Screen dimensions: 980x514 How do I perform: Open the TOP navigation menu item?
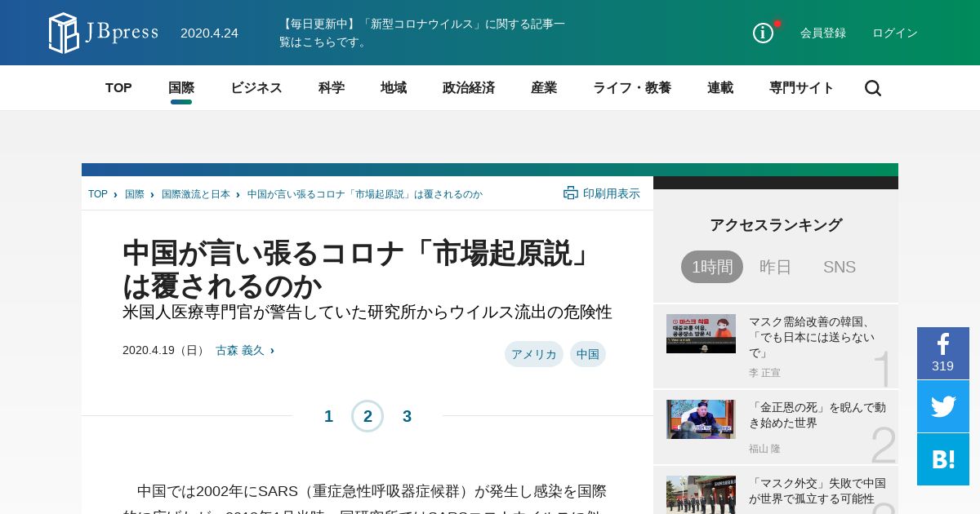tap(118, 88)
